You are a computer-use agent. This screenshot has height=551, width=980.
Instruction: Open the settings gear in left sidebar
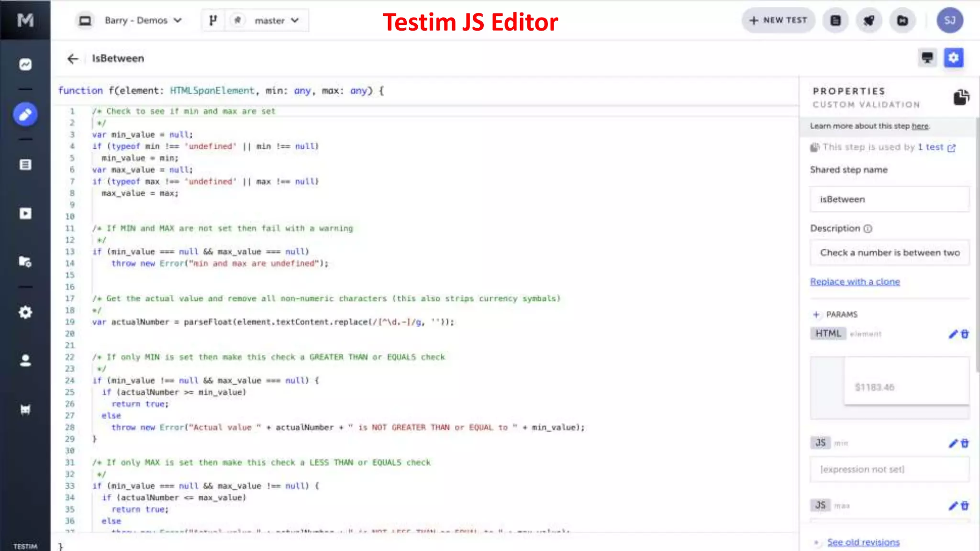point(25,312)
